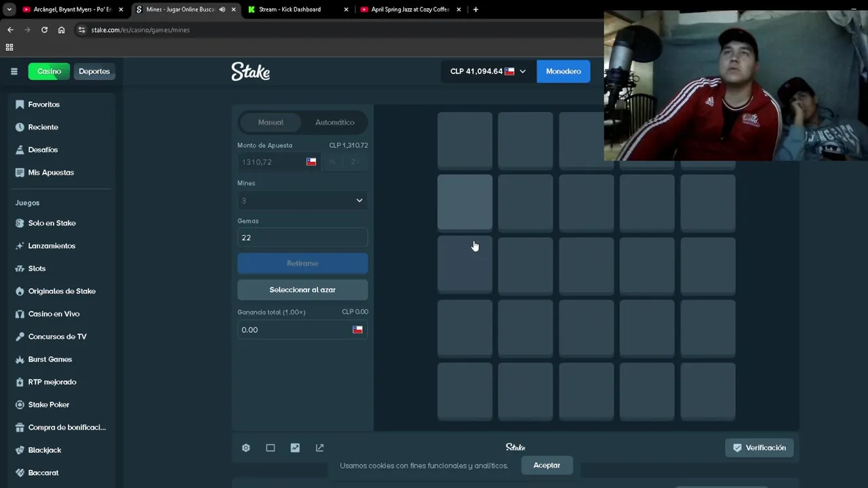Viewport: 868px width, 488px height.
Task: Open live stats chart icon
Action: coord(295,448)
